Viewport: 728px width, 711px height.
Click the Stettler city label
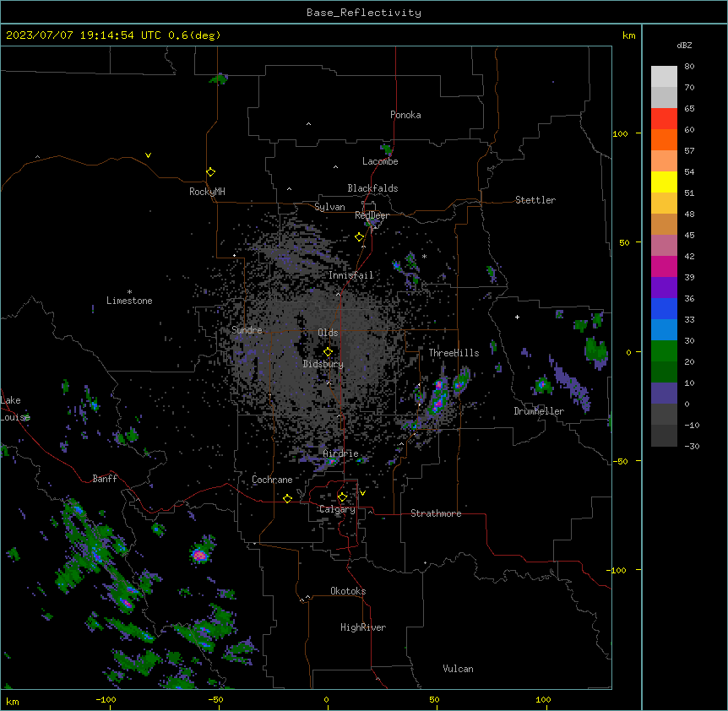click(535, 200)
